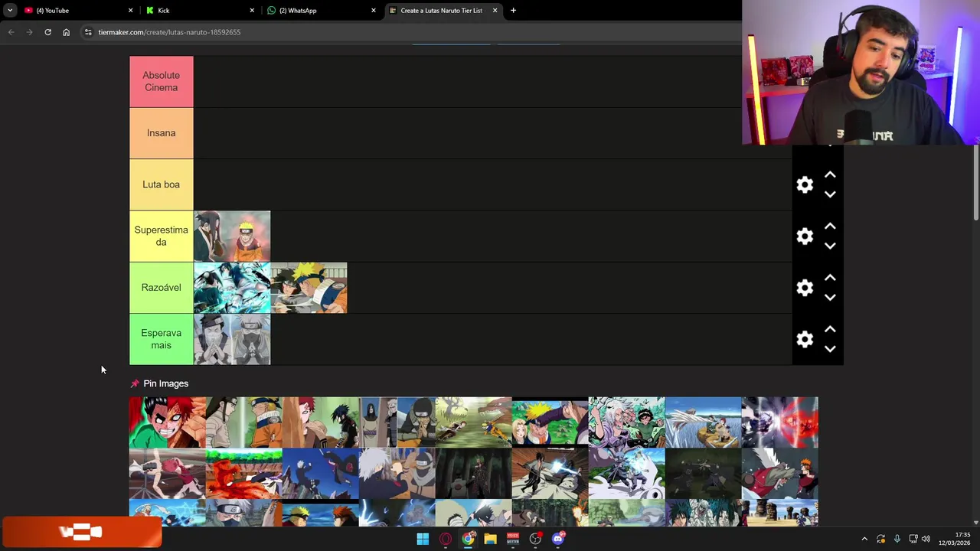
Task: Move Razoável tier up with arrow
Action: pyautogui.click(x=830, y=278)
